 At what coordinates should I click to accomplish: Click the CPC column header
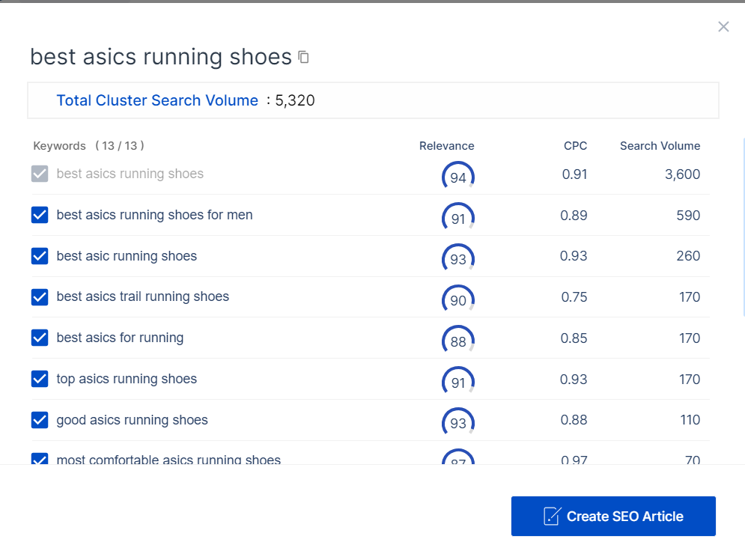pyautogui.click(x=575, y=146)
